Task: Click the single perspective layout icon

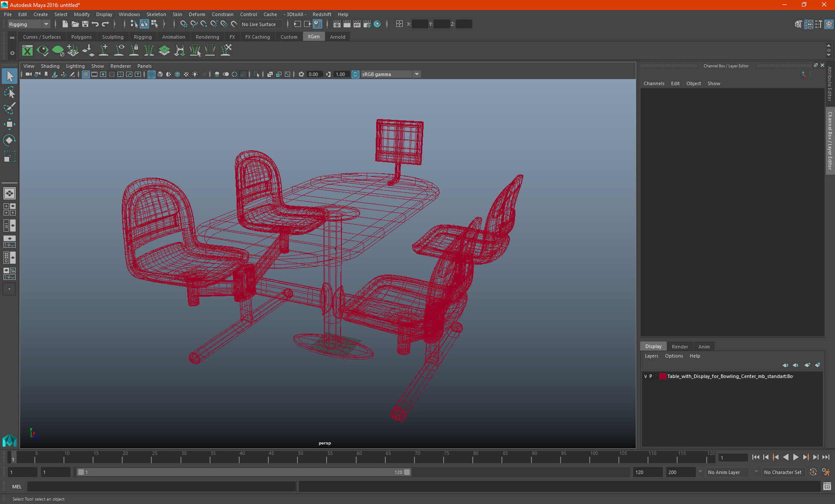Action: pyautogui.click(x=10, y=193)
